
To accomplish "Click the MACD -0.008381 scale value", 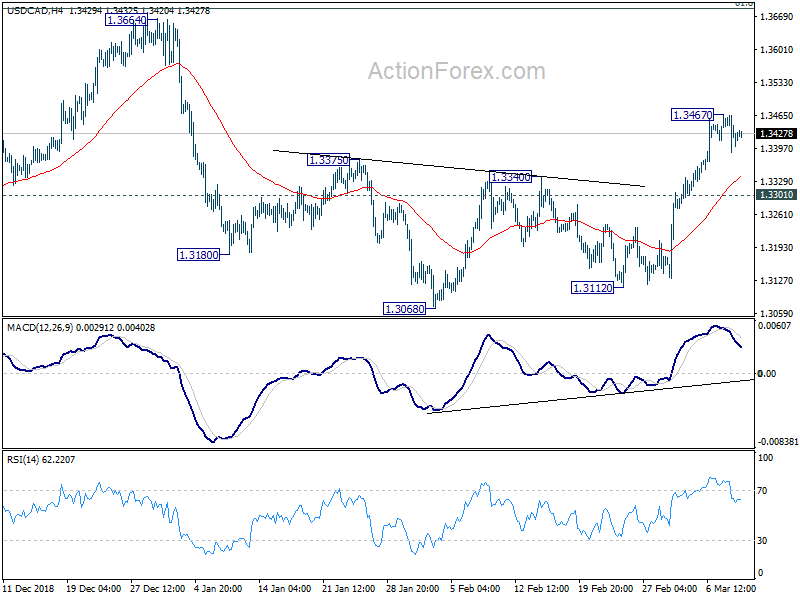I will coord(778,441).
